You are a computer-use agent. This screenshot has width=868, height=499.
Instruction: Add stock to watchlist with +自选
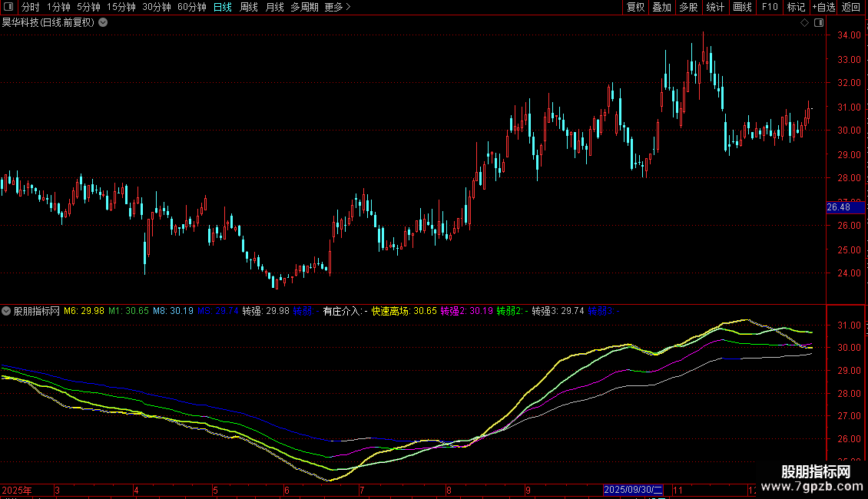[x=823, y=8]
